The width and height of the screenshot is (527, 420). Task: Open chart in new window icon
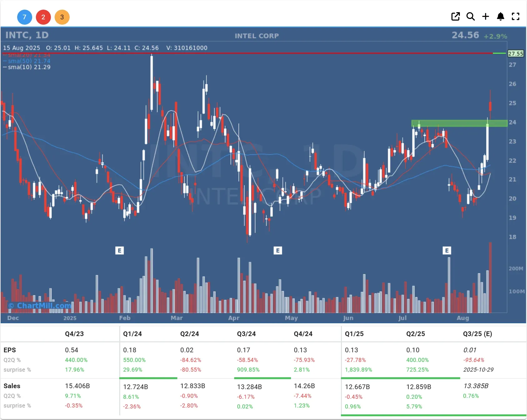[456, 17]
